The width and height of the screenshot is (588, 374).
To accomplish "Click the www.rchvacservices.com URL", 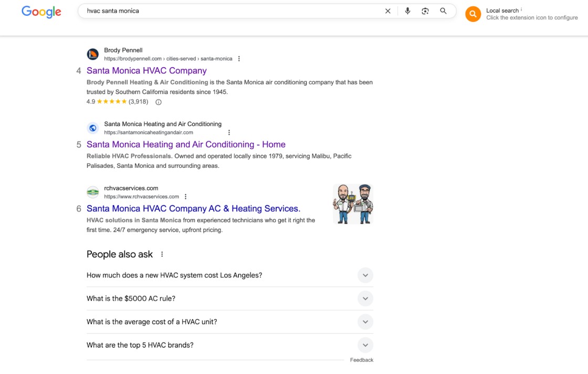I will coord(141,196).
